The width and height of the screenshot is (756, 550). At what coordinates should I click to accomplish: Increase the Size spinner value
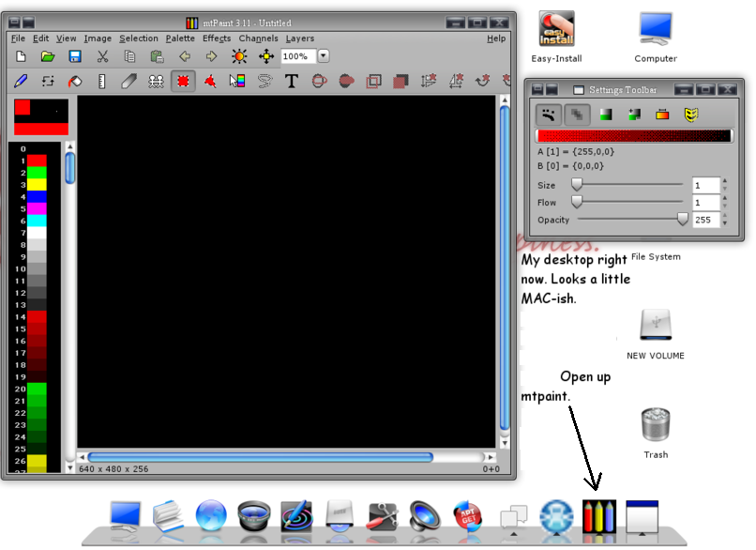pyautogui.click(x=724, y=181)
